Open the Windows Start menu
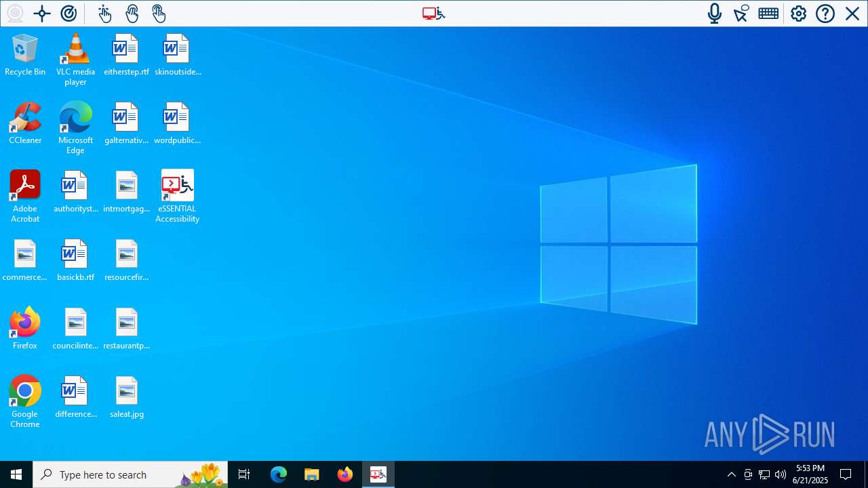This screenshot has width=868, height=488. pos(16,474)
